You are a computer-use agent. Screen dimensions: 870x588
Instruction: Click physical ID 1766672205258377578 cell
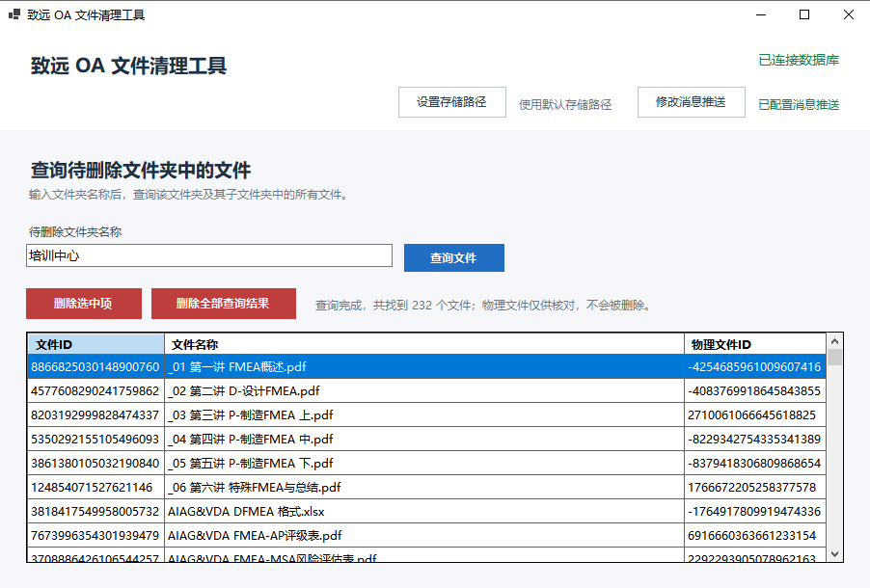tap(755, 488)
